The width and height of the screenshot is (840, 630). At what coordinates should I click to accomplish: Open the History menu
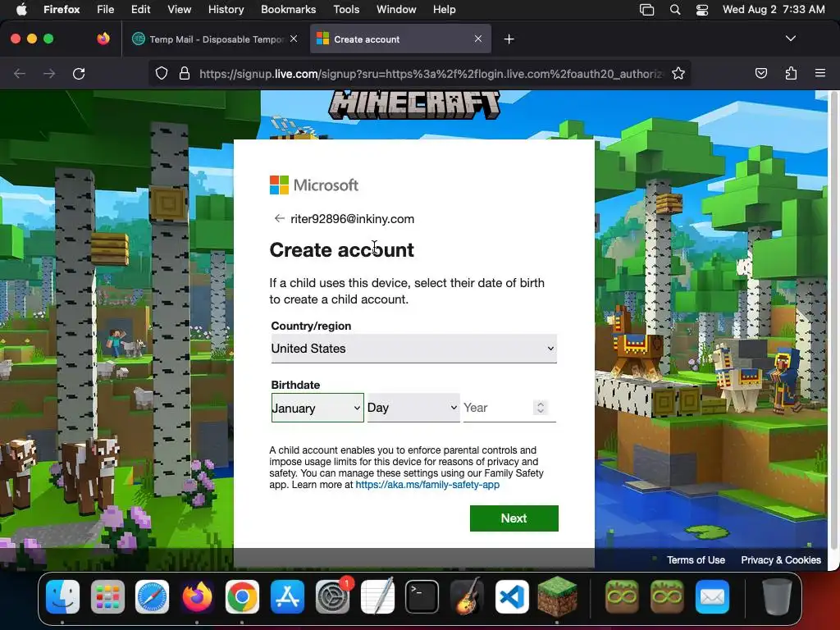[x=226, y=9]
